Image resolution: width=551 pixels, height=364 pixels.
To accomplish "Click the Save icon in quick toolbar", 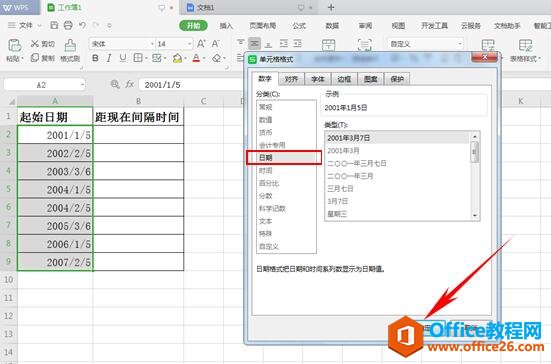I will (54, 25).
